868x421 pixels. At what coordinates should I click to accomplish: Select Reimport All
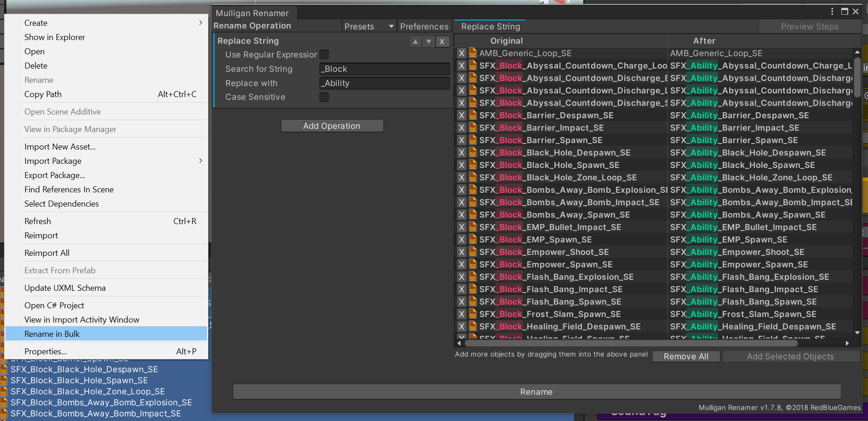tap(107, 253)
